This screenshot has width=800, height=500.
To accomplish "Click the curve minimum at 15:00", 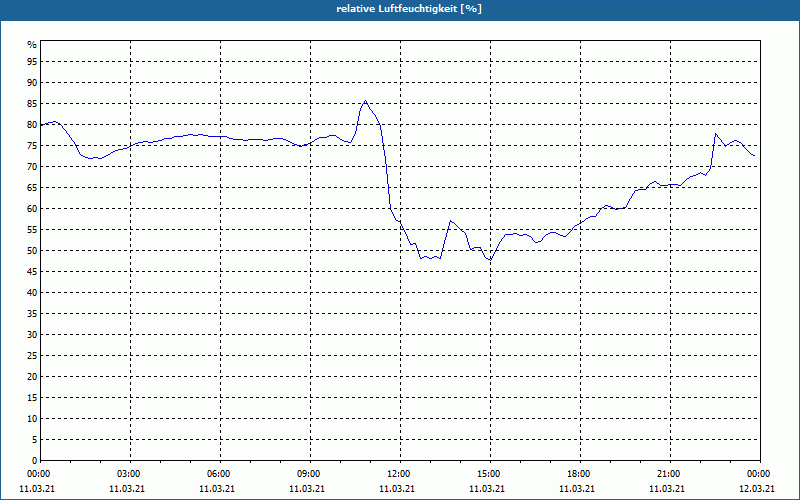I will click(490, 260).
